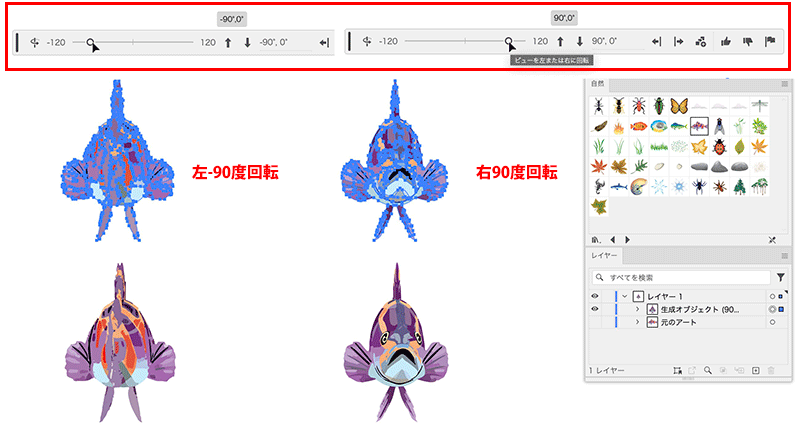Click the thumbs up feedback icon

[726, 42]
